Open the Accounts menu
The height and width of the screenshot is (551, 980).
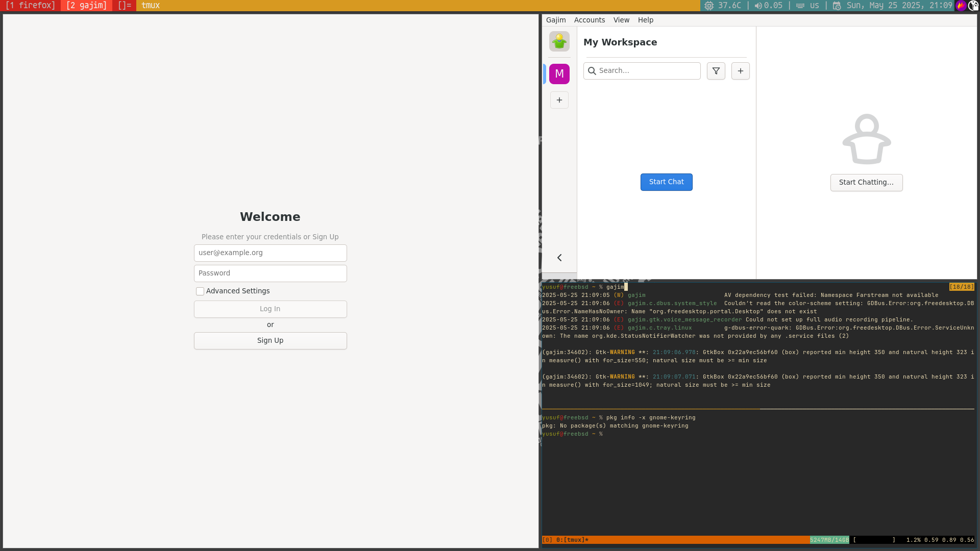click(x=590, y=20)
